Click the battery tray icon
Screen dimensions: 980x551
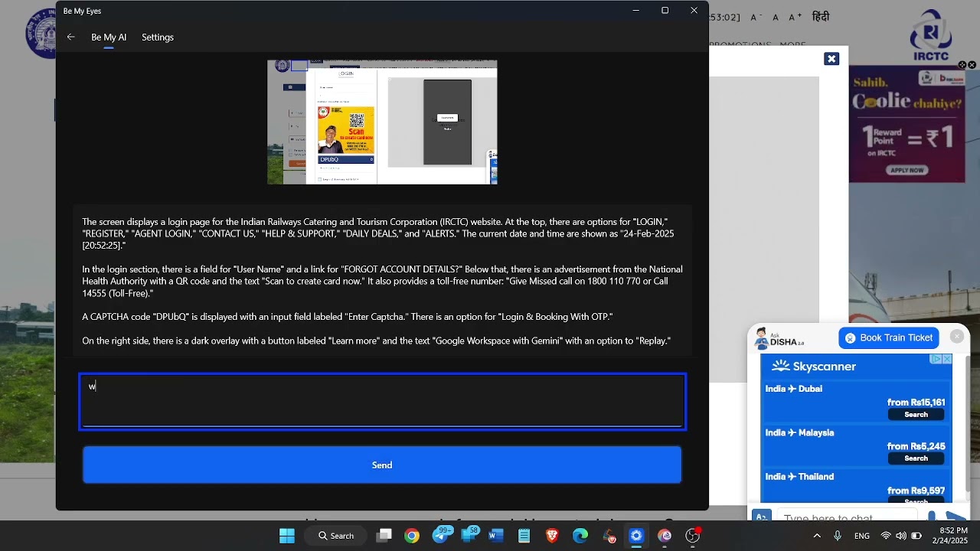pos(916,536)
